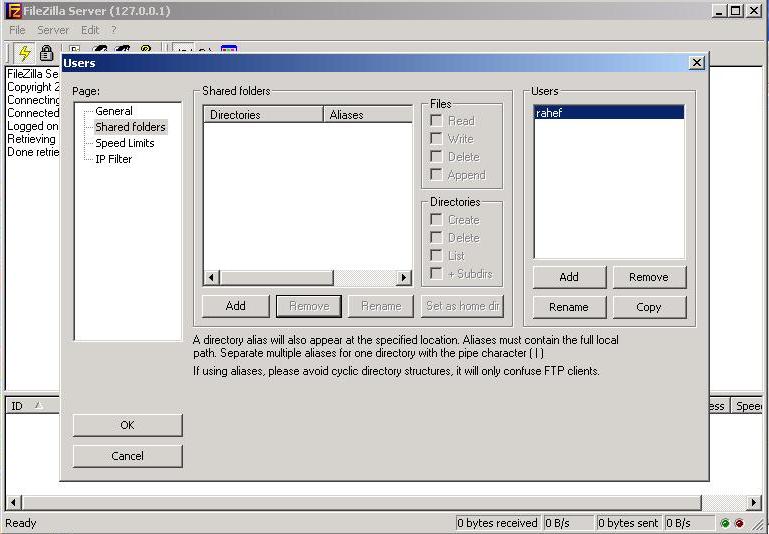This screenshot has height=534, width=769.
Task: Click the resize grip in status bar corner
Action: 758,524
